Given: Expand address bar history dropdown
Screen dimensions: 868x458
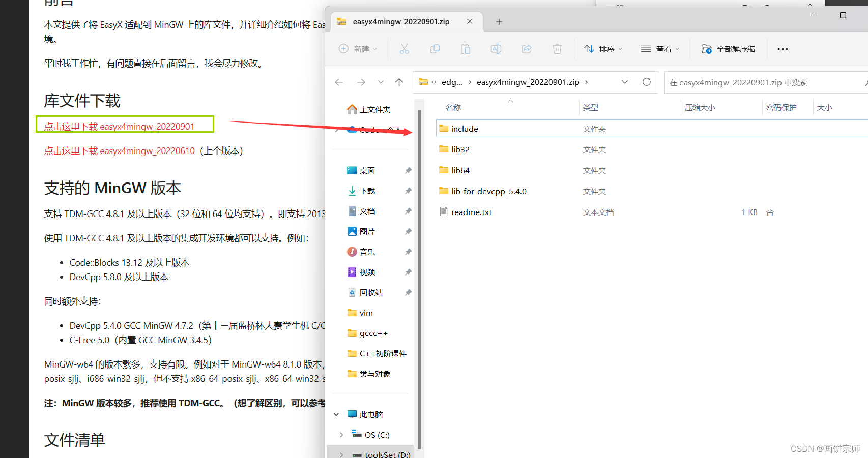Looking at the screenshot, I should [625, 82].
